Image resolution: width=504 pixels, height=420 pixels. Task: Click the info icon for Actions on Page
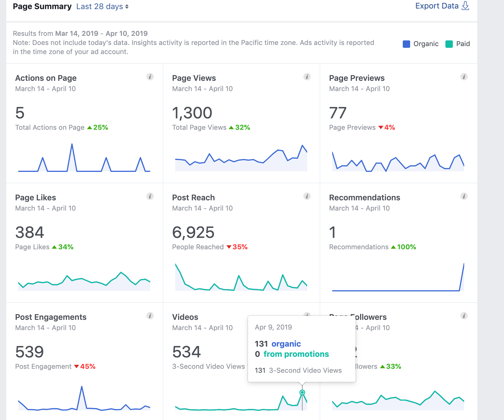(150, 77)
